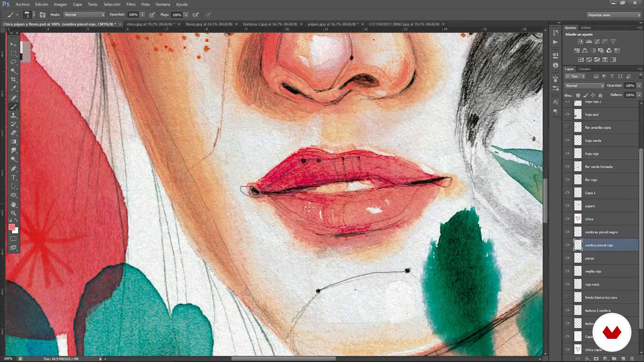Screen dimensions: 644x362
Task: Open the brush Modo dropdown
Action: click(x=84, y=15)
